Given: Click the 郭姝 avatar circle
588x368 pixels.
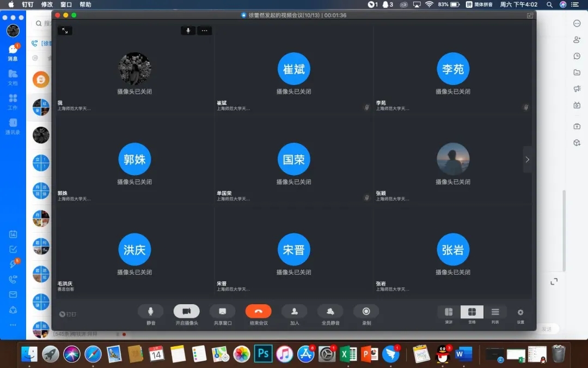Looking at the screenshot, I should [x=134, y=159].
